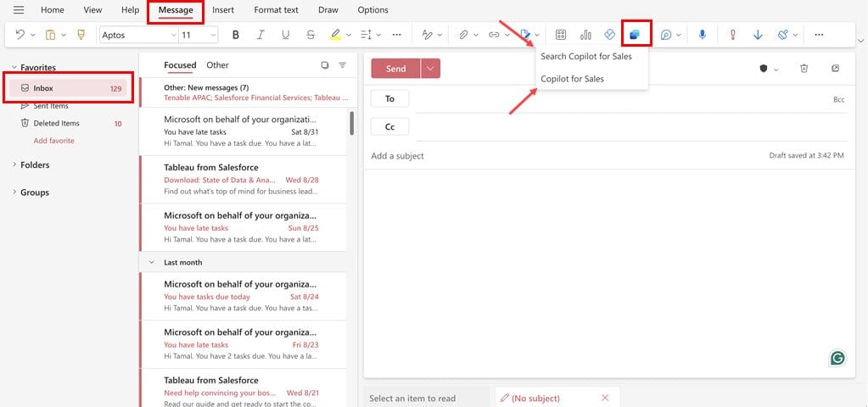
Task: Mark message as High importance
Action: pyautogui.click(x=732, y=35)
